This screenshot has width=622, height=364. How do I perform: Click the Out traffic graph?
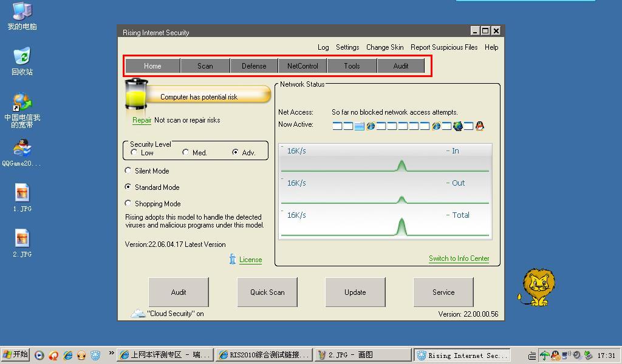pos(384,190)
